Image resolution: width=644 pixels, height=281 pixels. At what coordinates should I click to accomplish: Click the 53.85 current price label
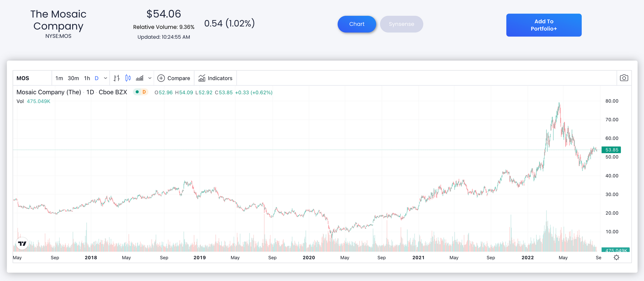[x=611, y=150]
